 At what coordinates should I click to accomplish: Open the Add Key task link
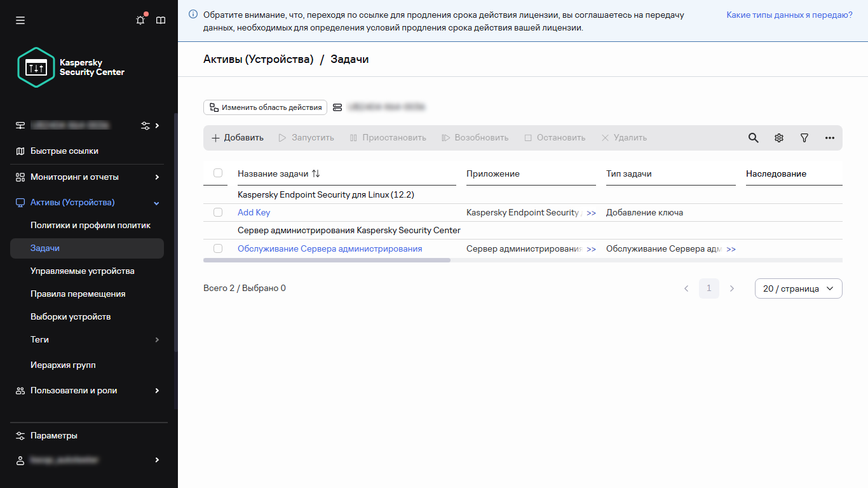(254, 213)
